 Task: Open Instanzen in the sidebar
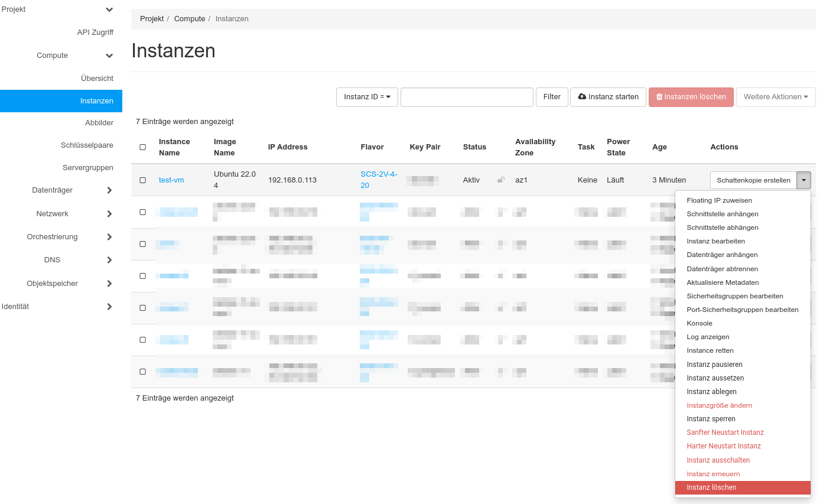tap(61, 101)
